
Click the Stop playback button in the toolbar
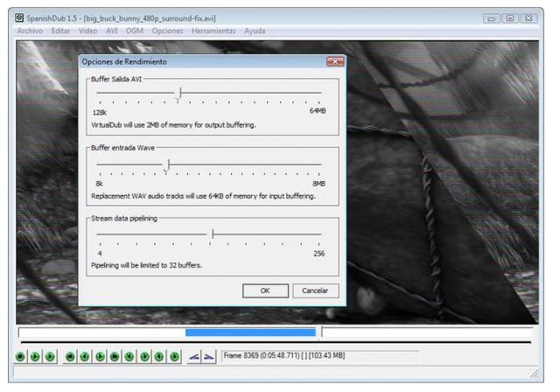20,356
